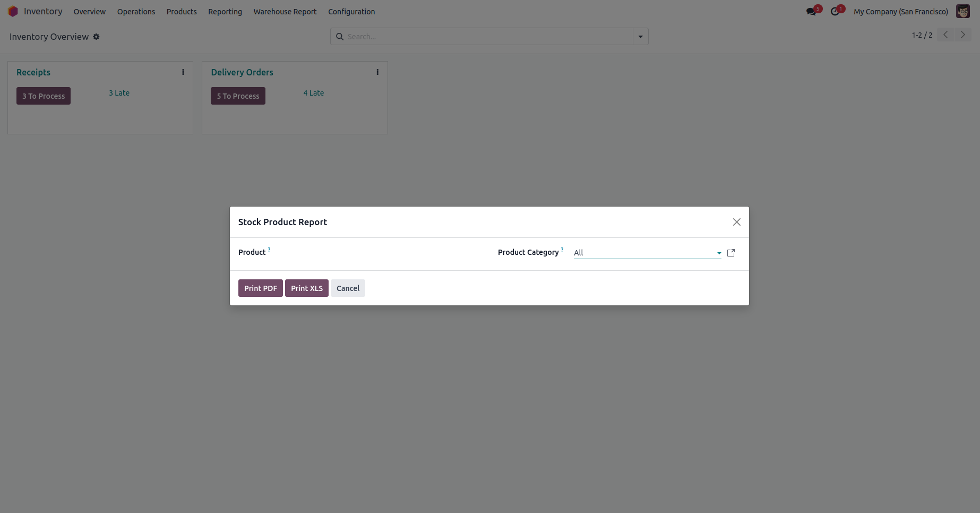Open the messages chat icon

[811, 12]
